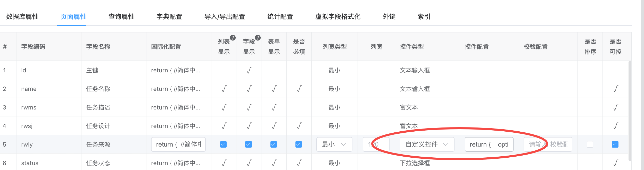Click the help icon beside 列表显示 header

(233, 38)
